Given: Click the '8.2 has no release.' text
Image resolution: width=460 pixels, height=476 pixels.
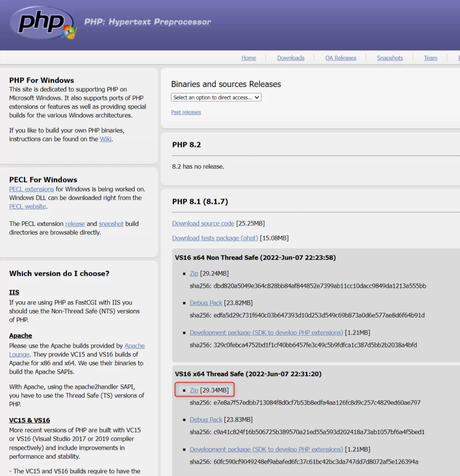Looking at the screenshot, I should (198, 167).
